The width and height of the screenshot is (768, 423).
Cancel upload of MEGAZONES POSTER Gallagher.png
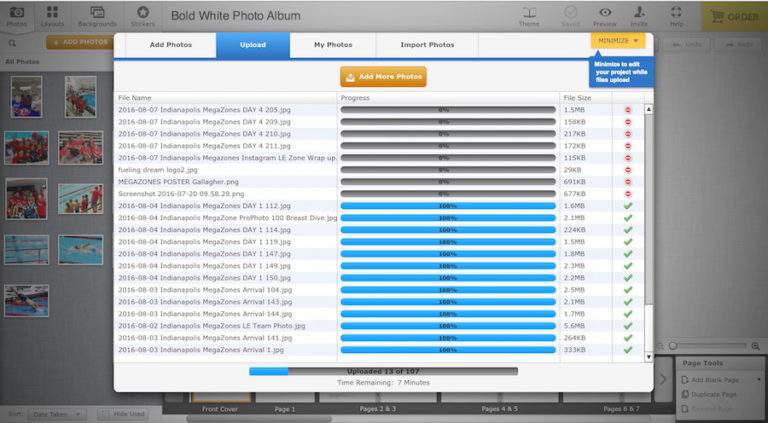[x=628, y=182]
